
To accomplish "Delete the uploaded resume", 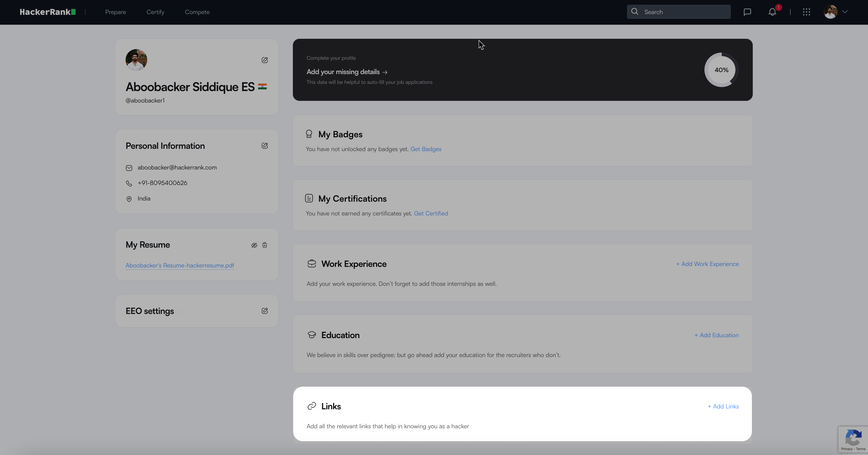I will point(264,245).
